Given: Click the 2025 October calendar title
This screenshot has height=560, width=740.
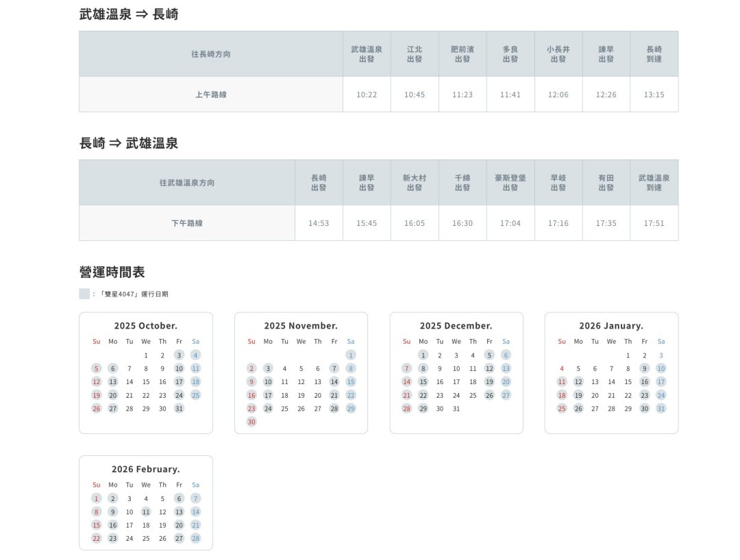Looking at the screenshot, I should click(146, 326).
